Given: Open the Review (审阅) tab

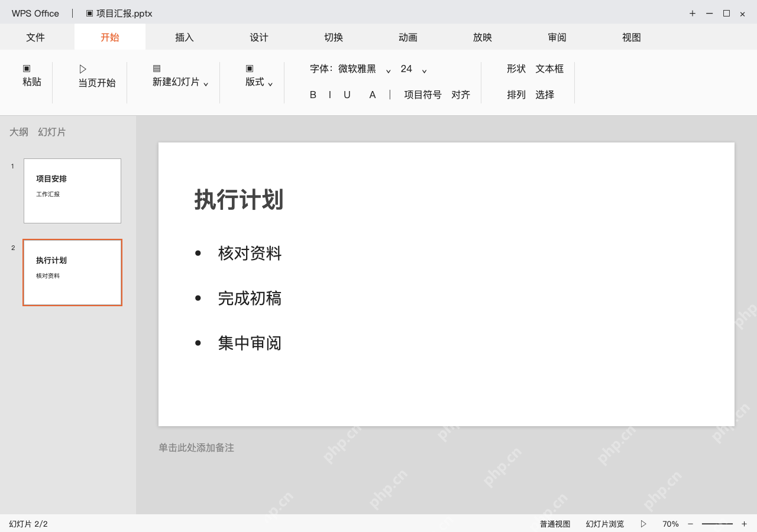Looking at the screenshot, I should coord(557,37).
